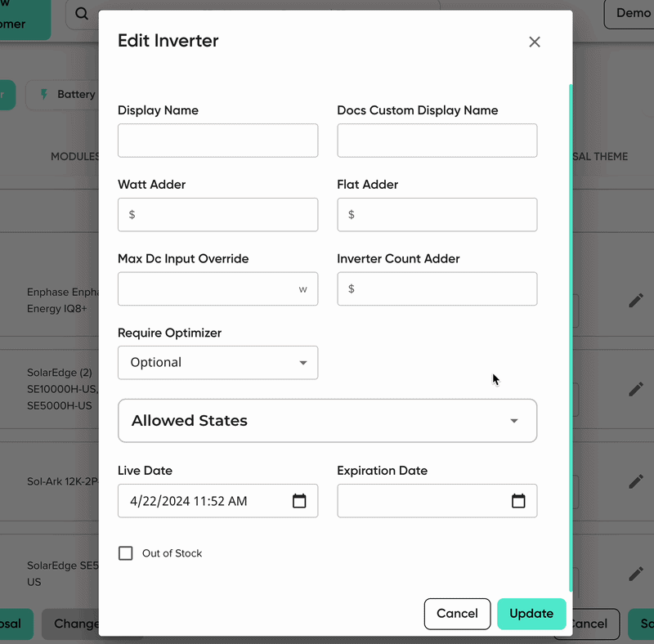Switch to the Battery tab in background
The image size is (654, 644).
point(63,95)
